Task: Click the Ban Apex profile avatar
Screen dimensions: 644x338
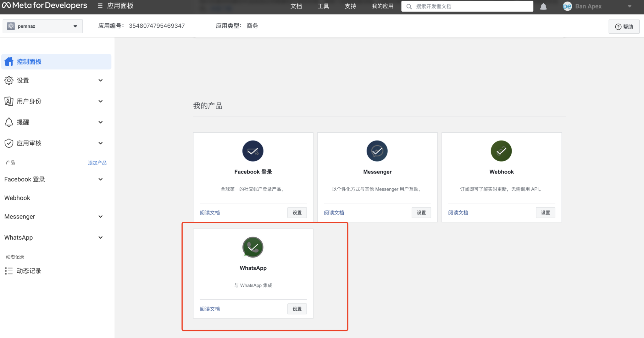Action: coord(567,6)
